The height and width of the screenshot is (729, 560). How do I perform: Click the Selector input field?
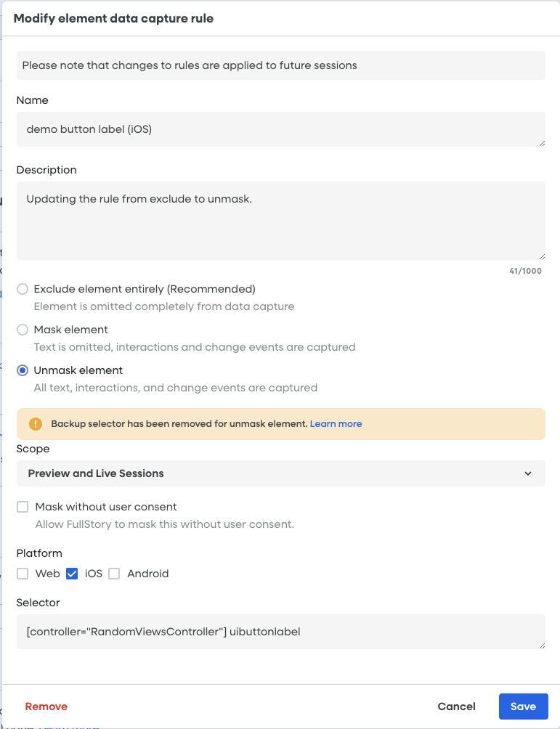click(x=280, y=632)
